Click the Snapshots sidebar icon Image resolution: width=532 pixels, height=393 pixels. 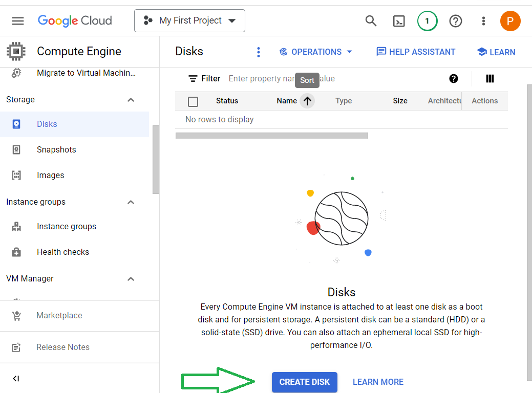coord(16,149)
